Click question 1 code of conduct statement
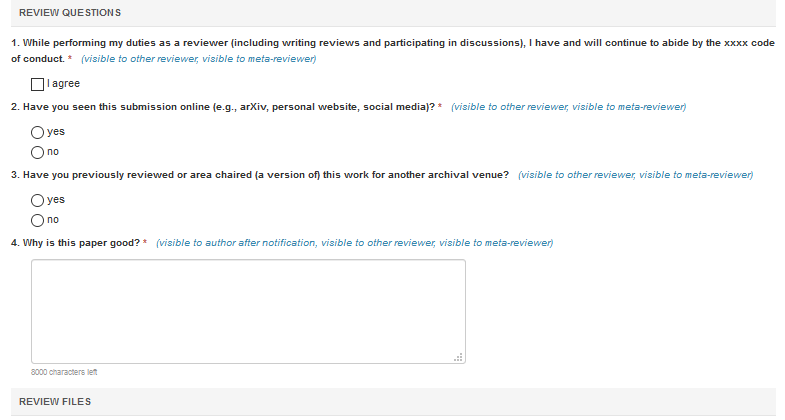Screen dimensions: 785x420 click(392, 51)
